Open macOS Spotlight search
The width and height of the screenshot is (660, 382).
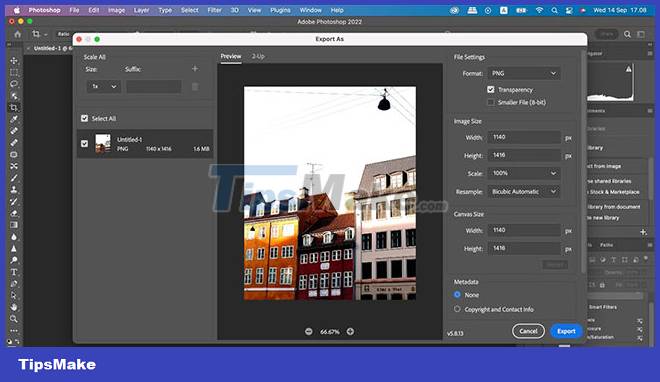tap(554, 10)
